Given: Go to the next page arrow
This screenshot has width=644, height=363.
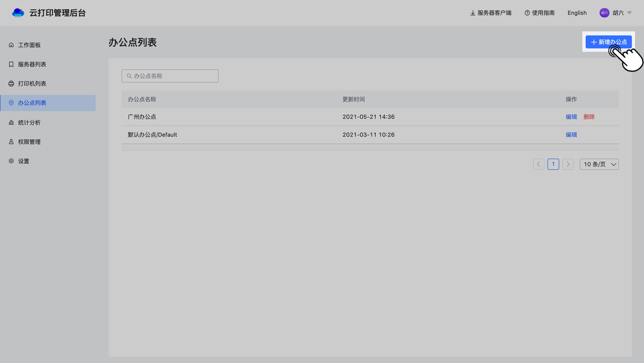Looking at the screenshot, I should pos(568,164).
